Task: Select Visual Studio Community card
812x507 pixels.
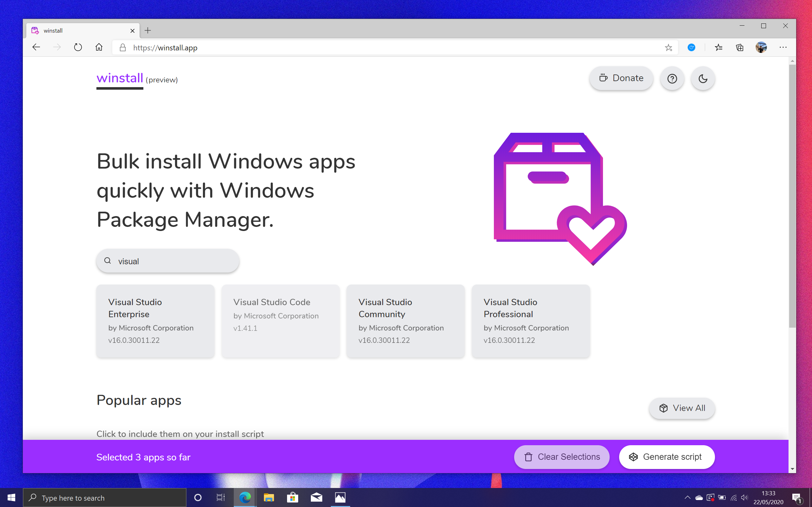Action: pyautogui.click(x=405, y=321)
